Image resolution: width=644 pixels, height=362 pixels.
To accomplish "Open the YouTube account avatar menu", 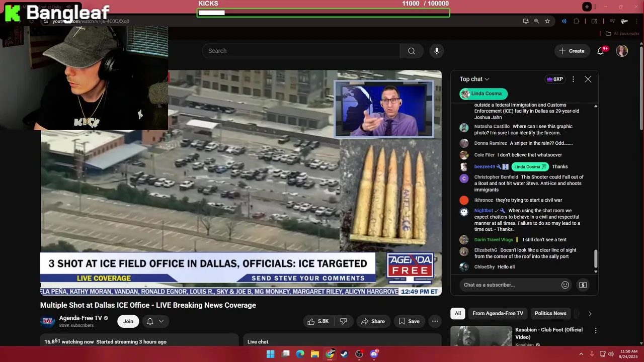I will click(622, 51).
